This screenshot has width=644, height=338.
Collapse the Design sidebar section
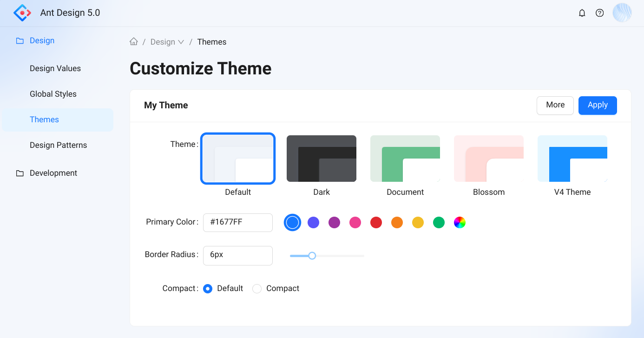click(x=58, y=41)
